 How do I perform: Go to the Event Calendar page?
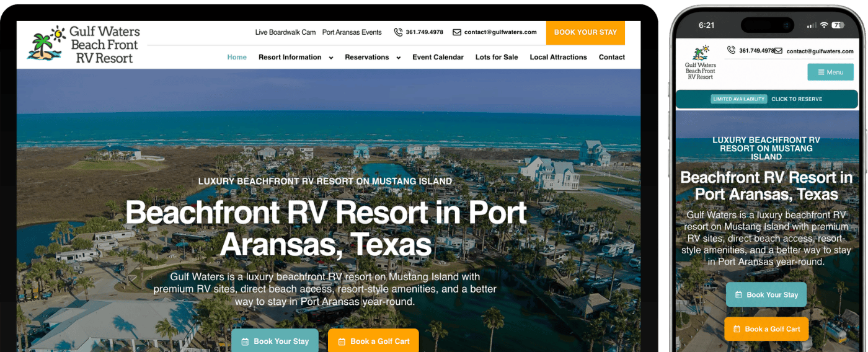(x=438, y=57)
